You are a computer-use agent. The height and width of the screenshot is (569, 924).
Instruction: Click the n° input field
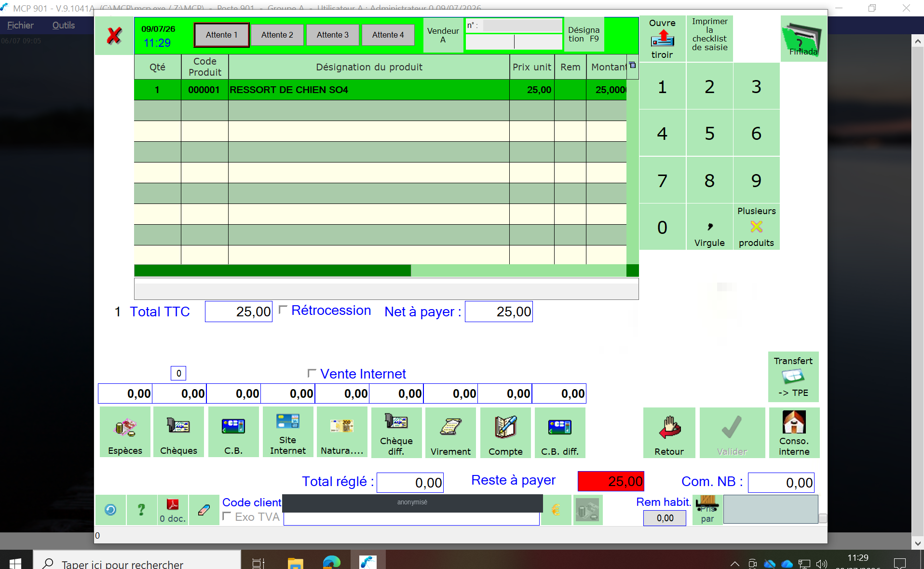pyautogui.click(x=523, y=26)
